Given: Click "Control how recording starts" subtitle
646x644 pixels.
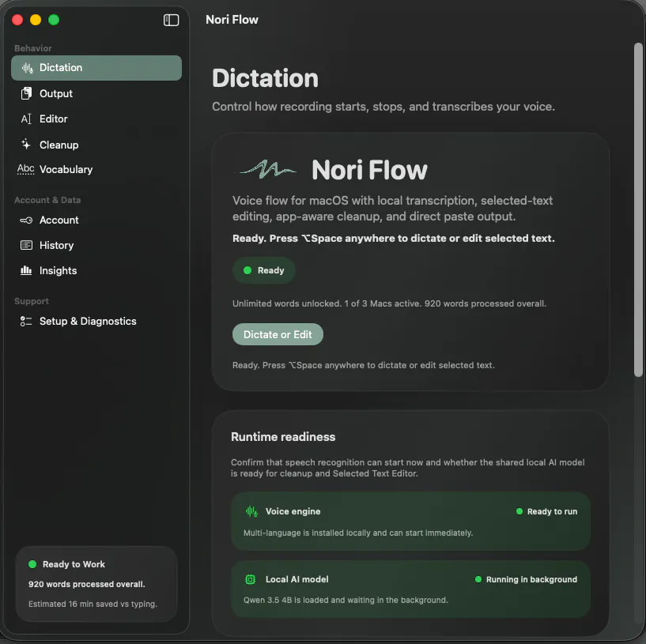Looking at the screenshot, I should (383, 107).
